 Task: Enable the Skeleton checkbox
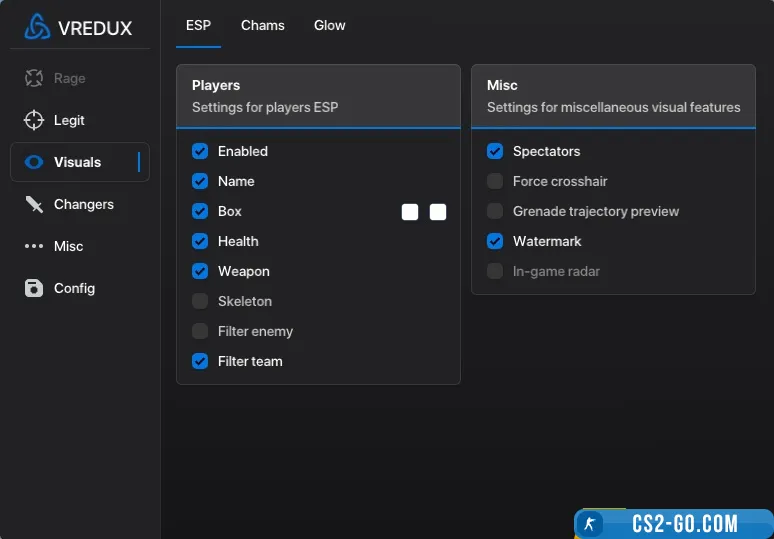click(200, 301)
